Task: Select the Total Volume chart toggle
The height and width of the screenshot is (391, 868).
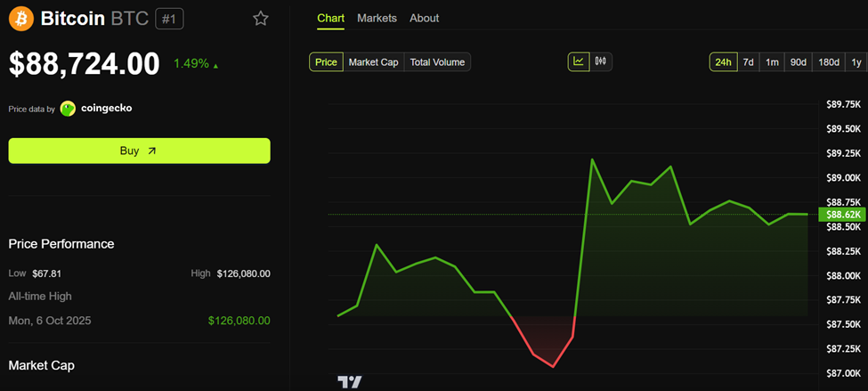Action: 437,61
